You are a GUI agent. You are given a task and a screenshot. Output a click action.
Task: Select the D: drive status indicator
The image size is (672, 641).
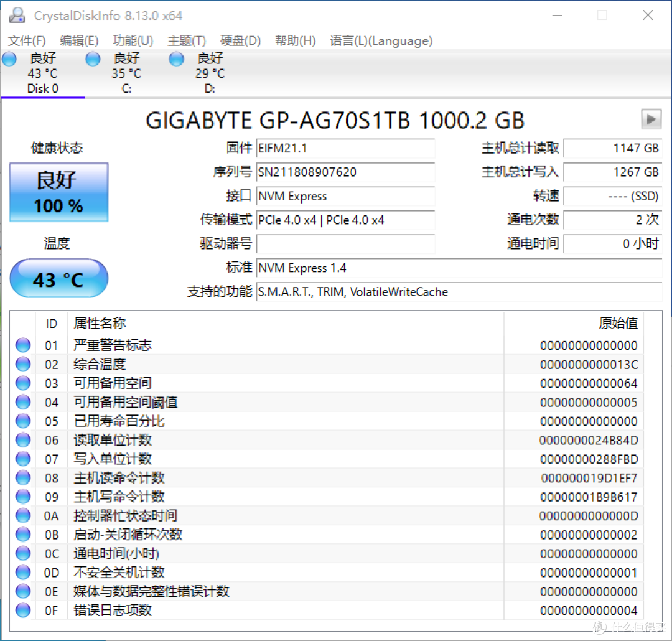pyautogui.click(x=176, y=58)
